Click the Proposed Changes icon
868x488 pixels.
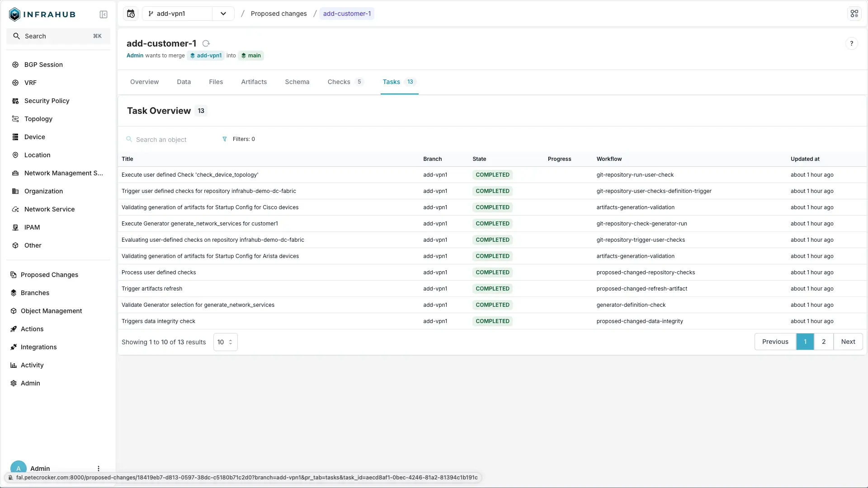coord(14,275)
